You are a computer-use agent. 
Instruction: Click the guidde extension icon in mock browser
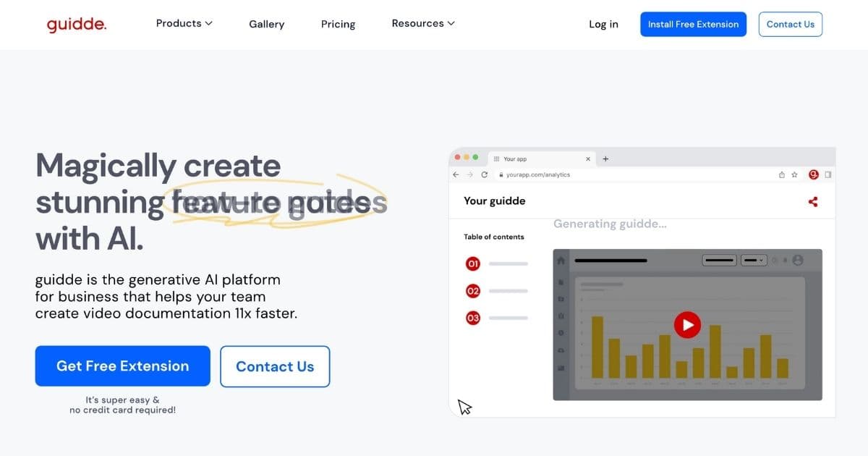coord(814,174)
